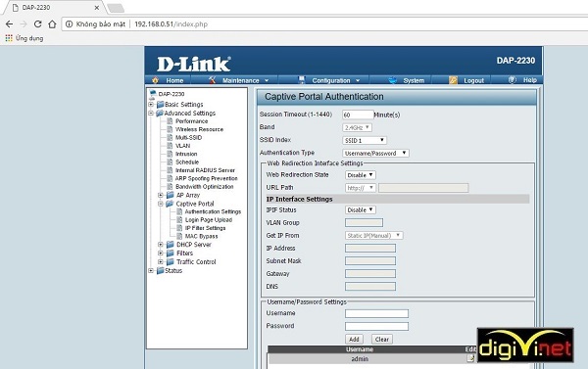Viewport: 588px width, 369px height.
Task: Open the Intrusion page
Action: (x=186, y=154)
